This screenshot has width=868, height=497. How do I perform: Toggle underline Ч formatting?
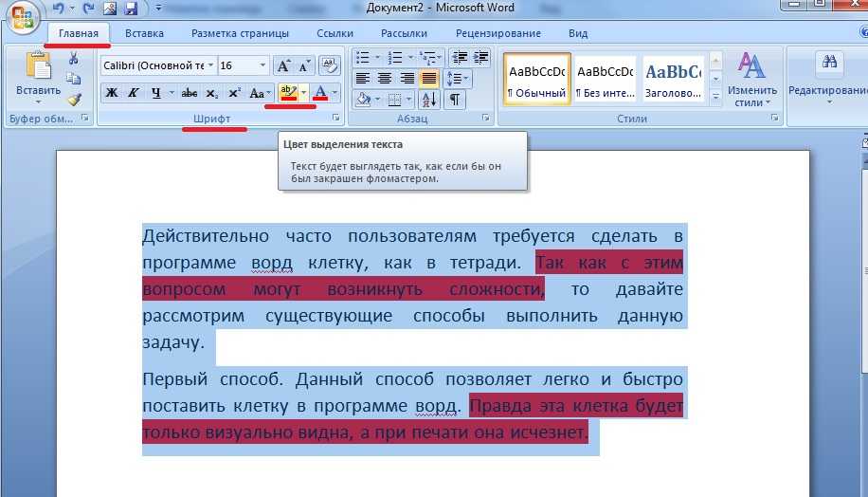tap(156, 93)
